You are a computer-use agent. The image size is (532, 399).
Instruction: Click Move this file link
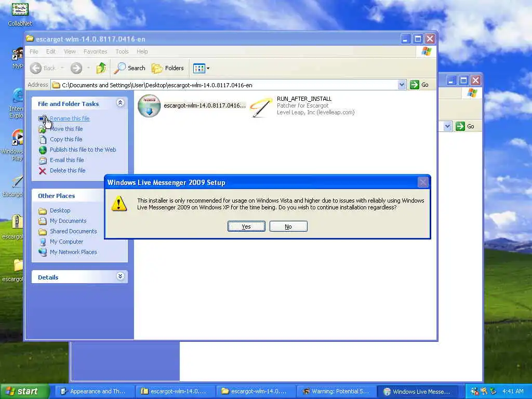[66, 129]
